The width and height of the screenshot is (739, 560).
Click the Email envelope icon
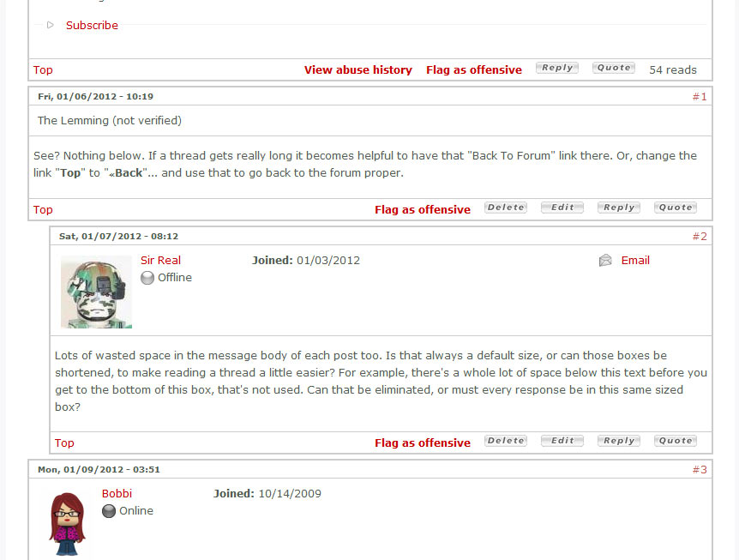(x=605, y=260)
